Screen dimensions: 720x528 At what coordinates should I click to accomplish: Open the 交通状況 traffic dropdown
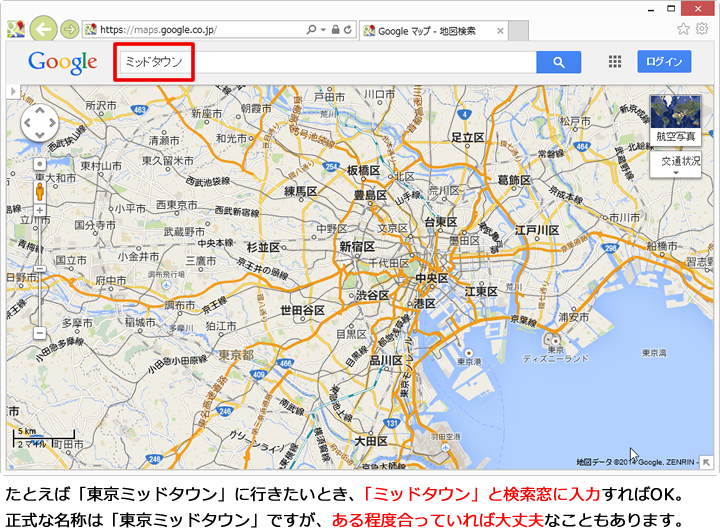676,164
